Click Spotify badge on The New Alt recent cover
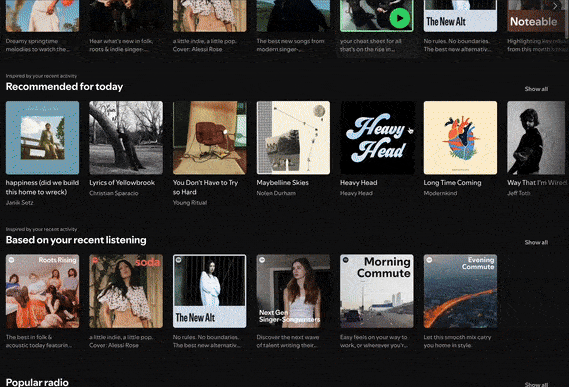Image resolution: width=569 pixels, height=387 pixels. pos(179,260)
